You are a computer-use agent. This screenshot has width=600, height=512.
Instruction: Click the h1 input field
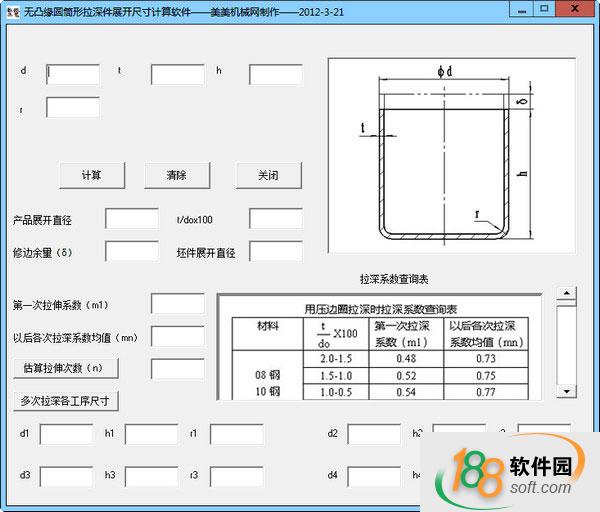point(152,434)
